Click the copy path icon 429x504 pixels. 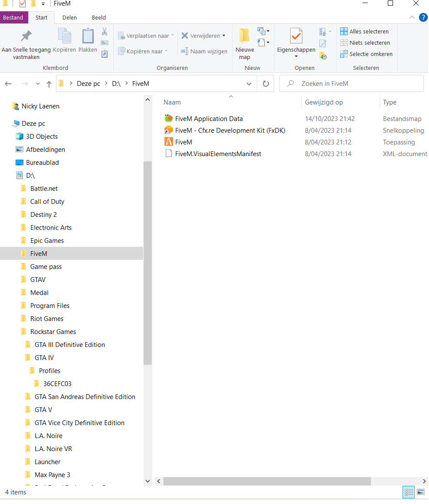click(x=105, y=43)
